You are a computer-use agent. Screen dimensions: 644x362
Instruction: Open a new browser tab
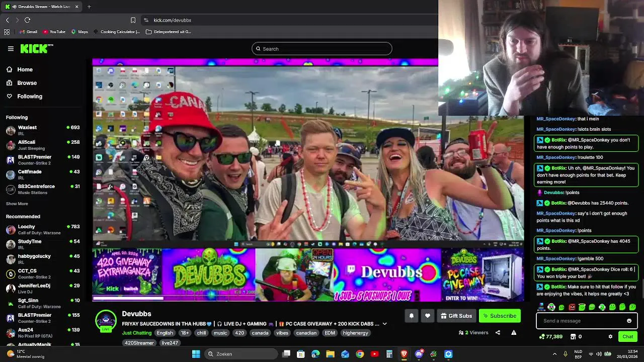coord(89,7)
